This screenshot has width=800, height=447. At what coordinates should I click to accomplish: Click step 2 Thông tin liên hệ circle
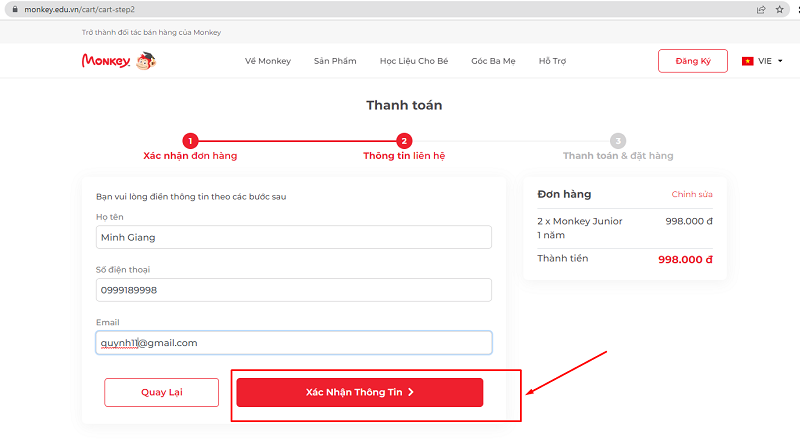[404, 141]
